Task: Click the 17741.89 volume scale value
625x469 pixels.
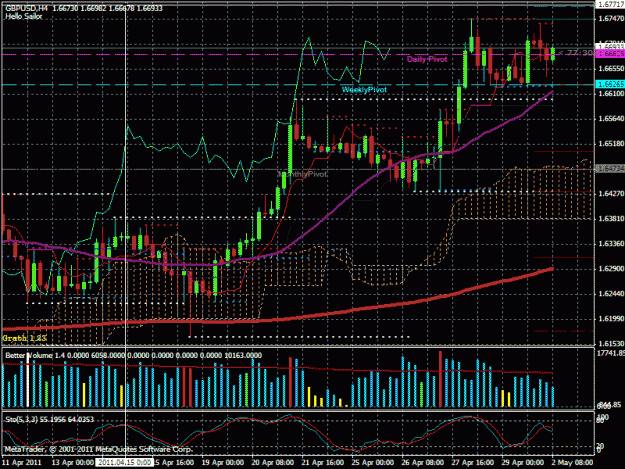Action: 611,353
